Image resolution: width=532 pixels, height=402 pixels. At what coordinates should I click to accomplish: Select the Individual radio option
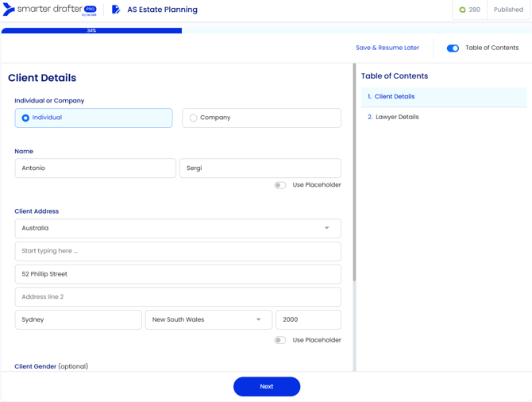[26, 118]
